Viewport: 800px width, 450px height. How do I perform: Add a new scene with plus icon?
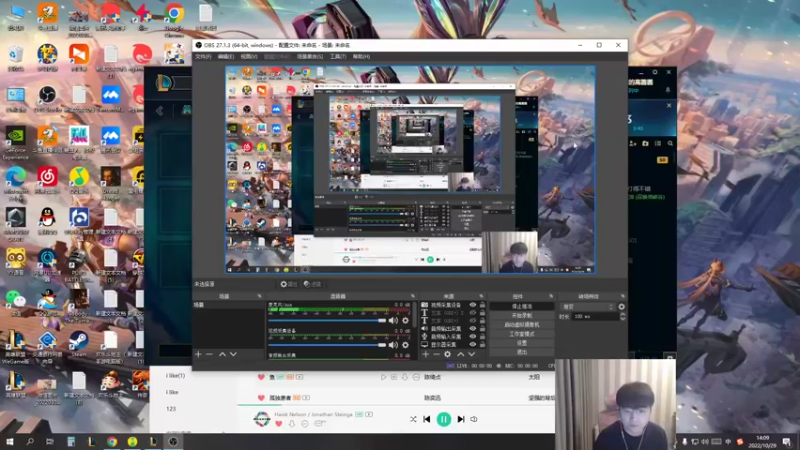point(198,354)
